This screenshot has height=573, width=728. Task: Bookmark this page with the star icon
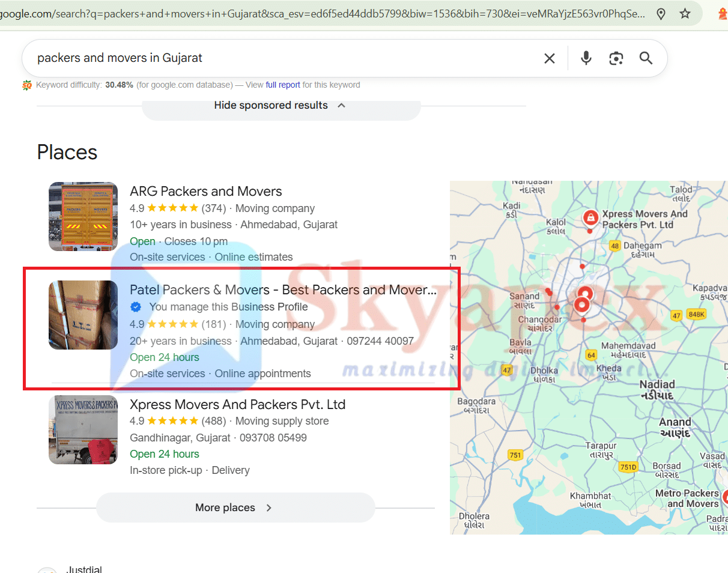pos(685,14)
